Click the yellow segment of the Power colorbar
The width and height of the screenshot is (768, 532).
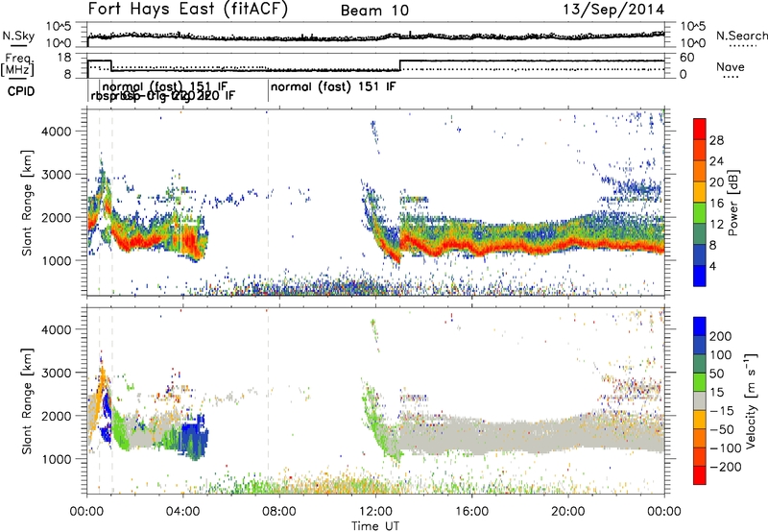point(700,192)
